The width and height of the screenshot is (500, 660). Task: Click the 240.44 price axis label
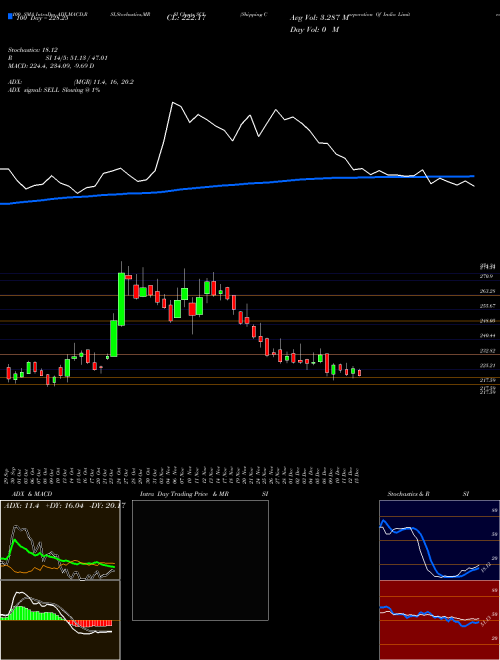(487, 335)
